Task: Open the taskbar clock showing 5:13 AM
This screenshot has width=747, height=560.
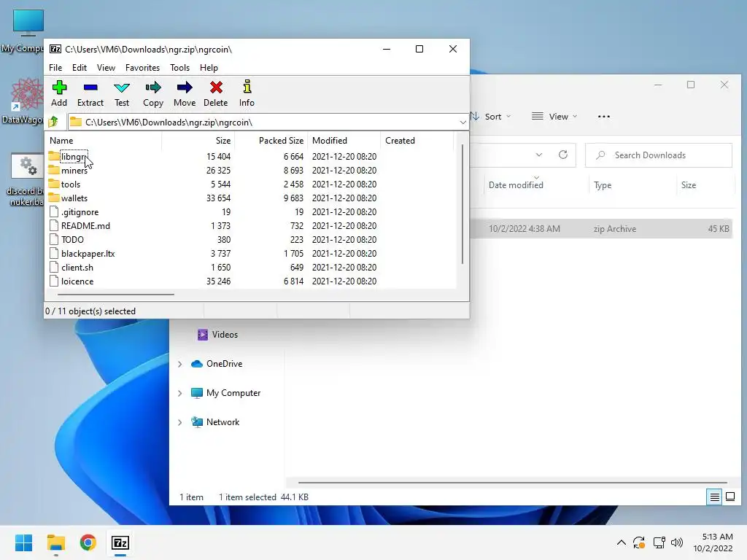Action: (713, 542)
